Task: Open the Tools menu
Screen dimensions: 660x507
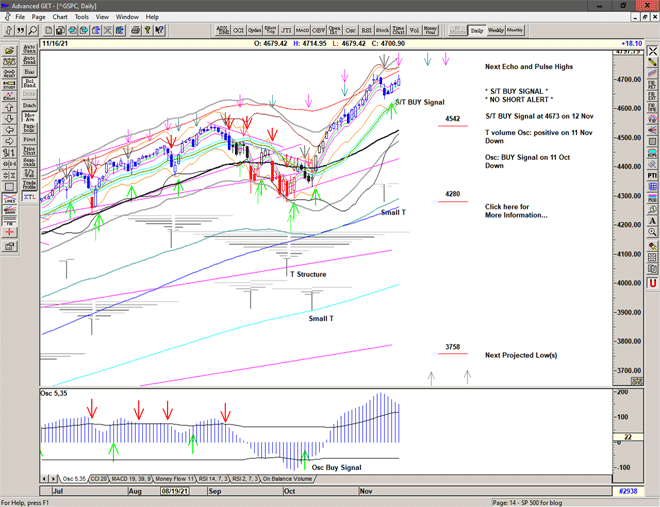Action: click(x=82, y=17)
